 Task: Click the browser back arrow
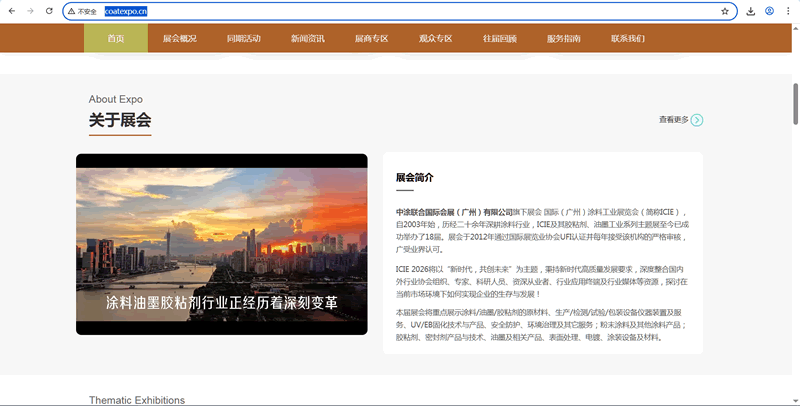10,11
